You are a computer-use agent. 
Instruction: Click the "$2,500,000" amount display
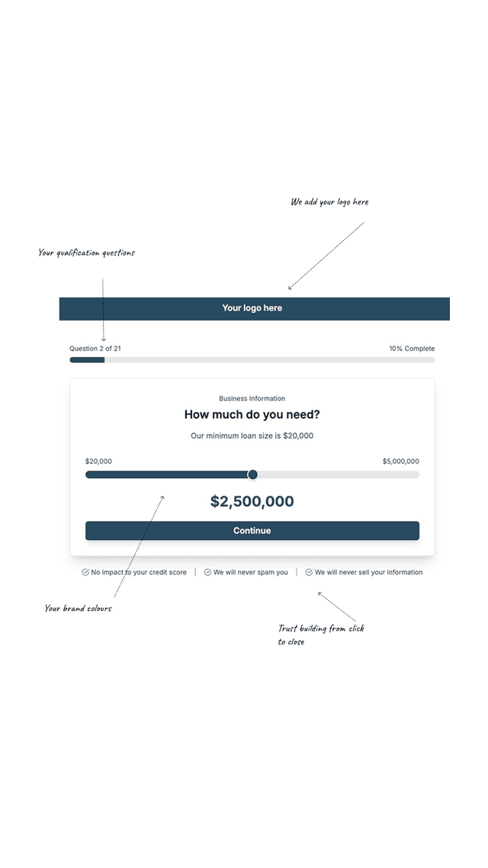(252, 501)
